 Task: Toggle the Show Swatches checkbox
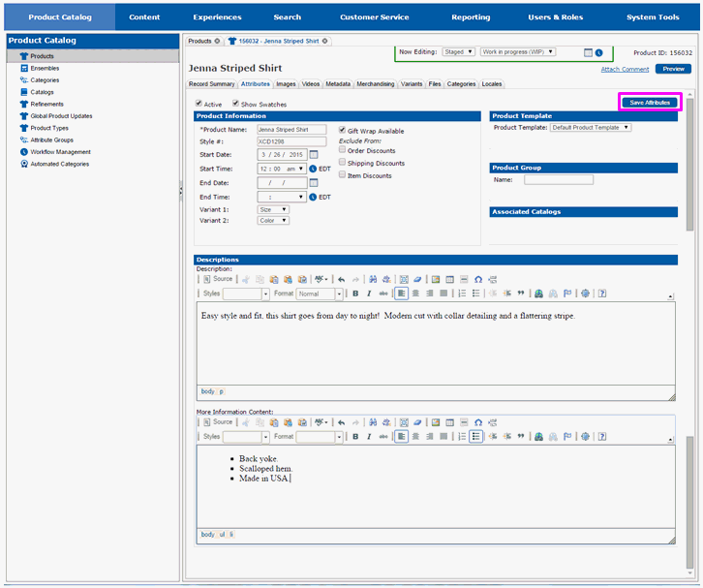point(235,104)
